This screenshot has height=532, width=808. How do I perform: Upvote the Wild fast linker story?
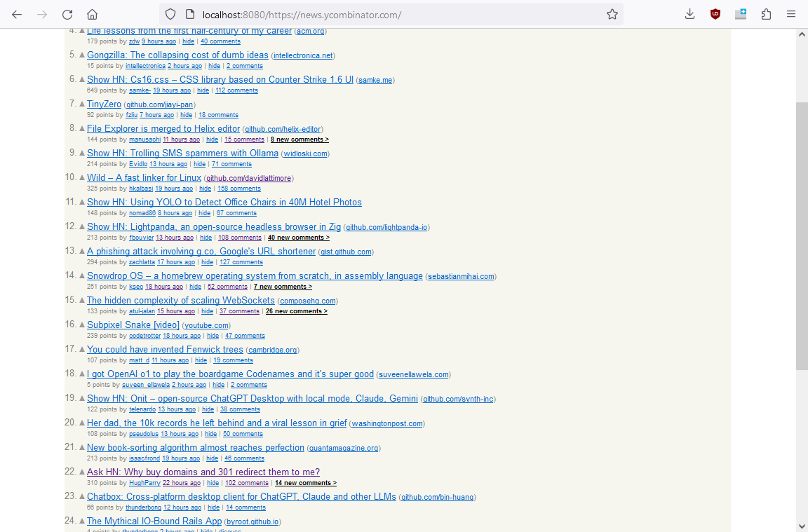[x=81, y=177]
